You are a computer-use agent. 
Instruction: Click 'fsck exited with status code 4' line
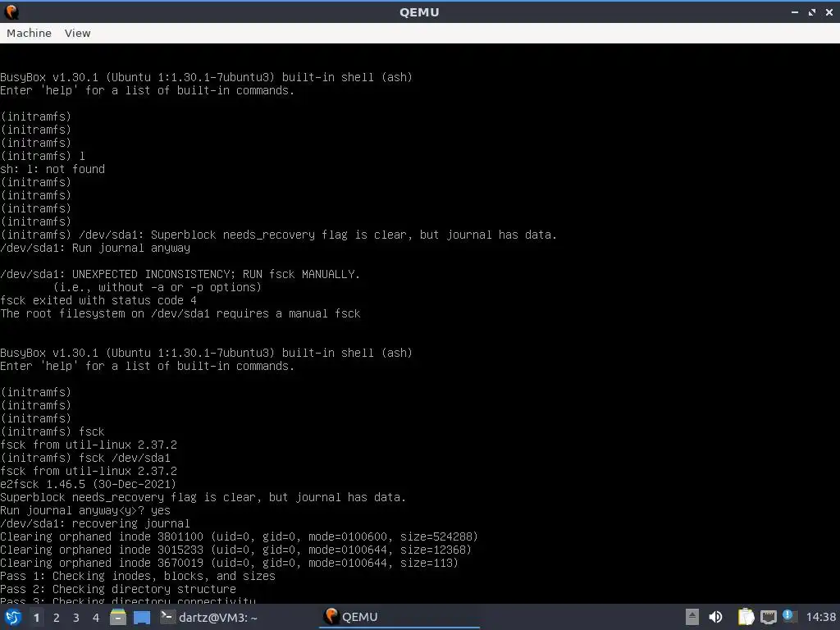tap(98, 300)
